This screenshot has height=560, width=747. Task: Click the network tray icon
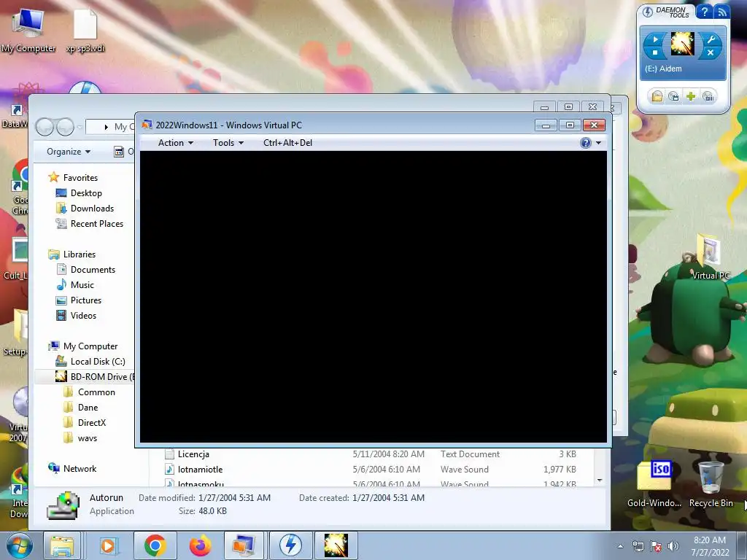click(638, 546)
